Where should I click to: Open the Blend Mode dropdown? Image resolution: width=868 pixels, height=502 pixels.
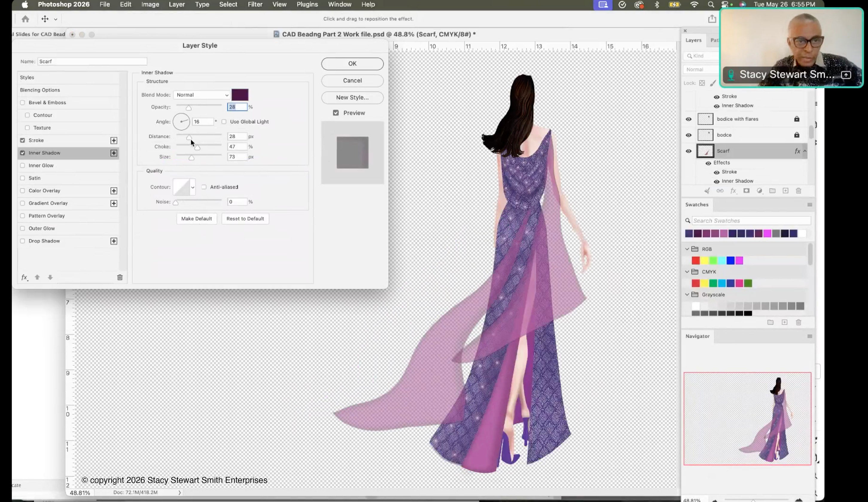(x=202, y=95)
